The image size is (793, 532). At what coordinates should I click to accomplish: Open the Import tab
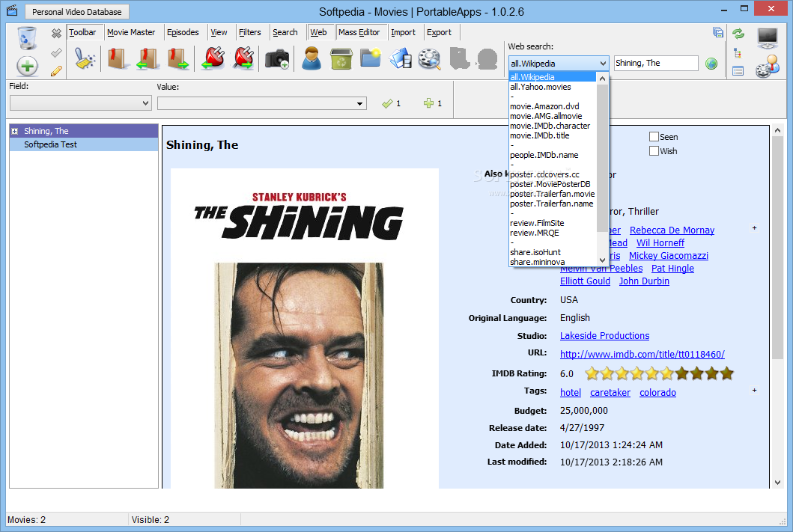point(403,32)
